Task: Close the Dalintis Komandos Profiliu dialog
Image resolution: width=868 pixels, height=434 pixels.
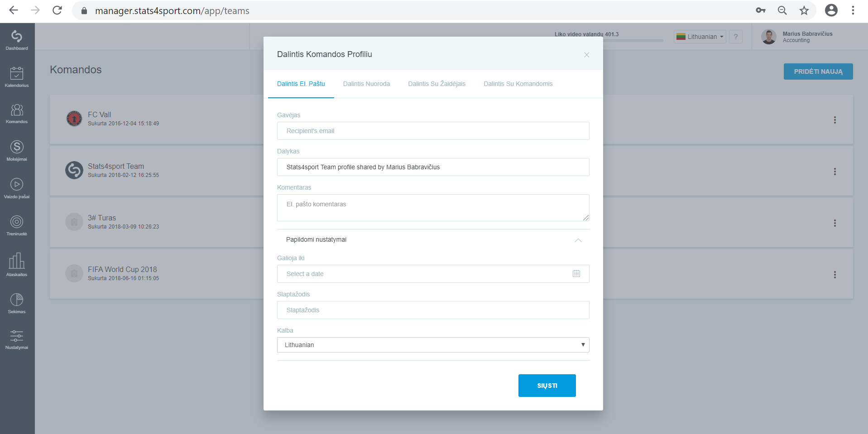Action: pyautogui.click(x=586, y=55)
